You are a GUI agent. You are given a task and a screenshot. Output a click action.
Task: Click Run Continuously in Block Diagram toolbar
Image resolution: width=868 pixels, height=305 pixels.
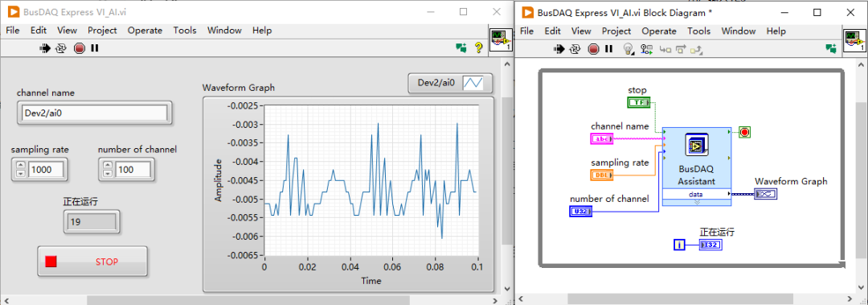(575, 49)
